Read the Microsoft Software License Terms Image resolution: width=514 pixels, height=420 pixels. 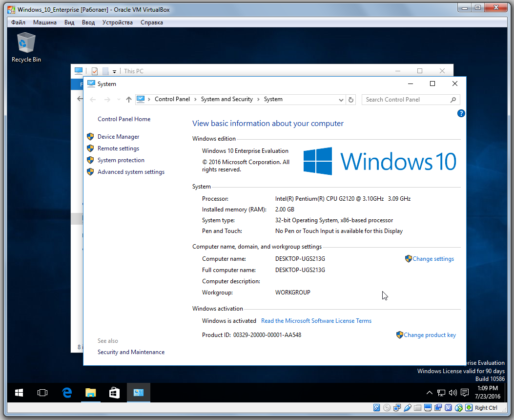[316, 321]
